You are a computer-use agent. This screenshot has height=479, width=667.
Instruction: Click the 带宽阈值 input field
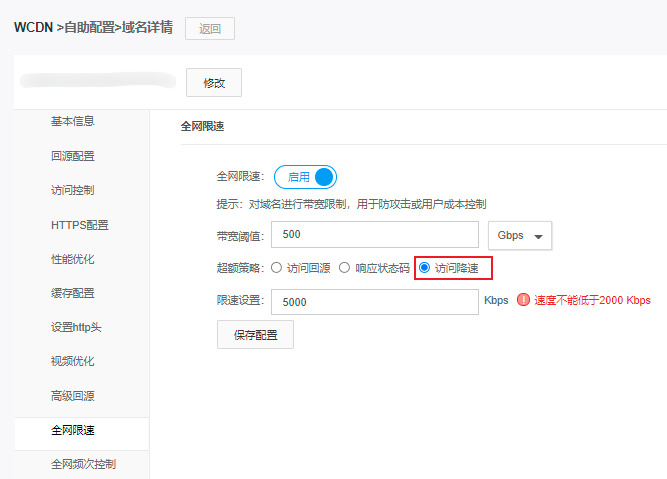click(375, 234)
